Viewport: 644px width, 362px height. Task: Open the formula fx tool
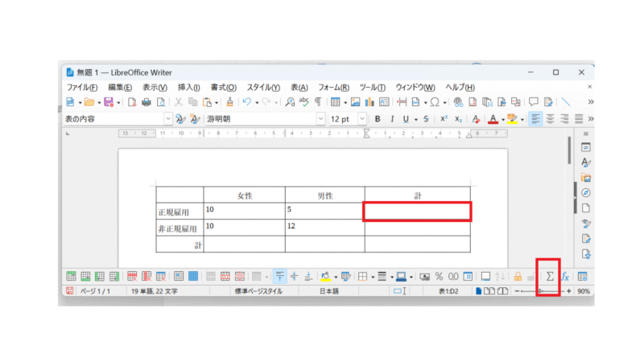[566, 277]
